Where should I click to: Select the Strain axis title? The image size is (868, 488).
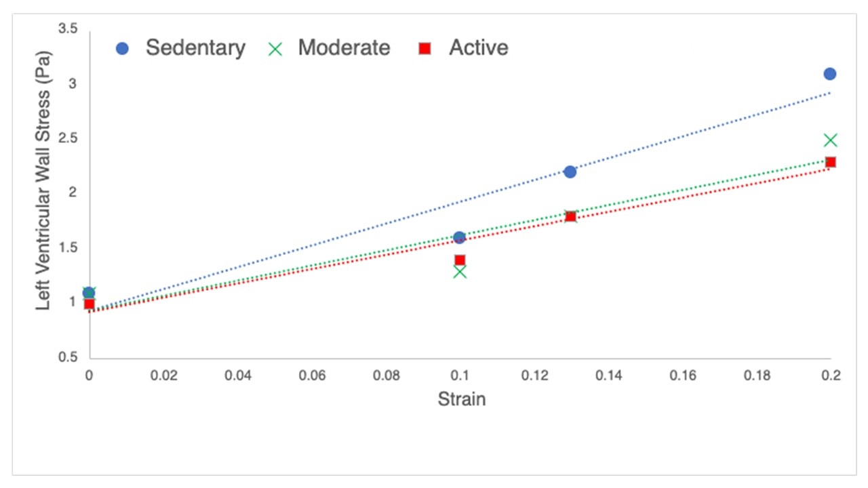click(x=461, y=399)
